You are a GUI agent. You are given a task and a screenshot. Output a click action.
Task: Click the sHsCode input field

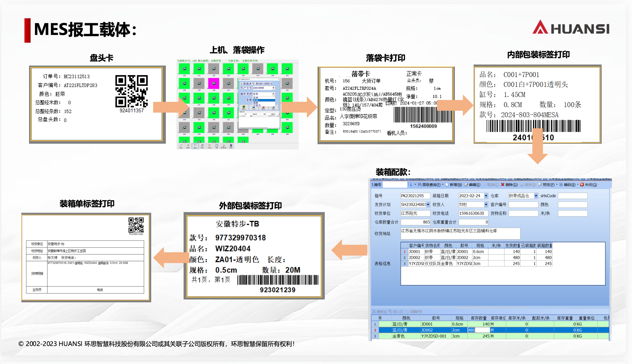click(573, 196)
